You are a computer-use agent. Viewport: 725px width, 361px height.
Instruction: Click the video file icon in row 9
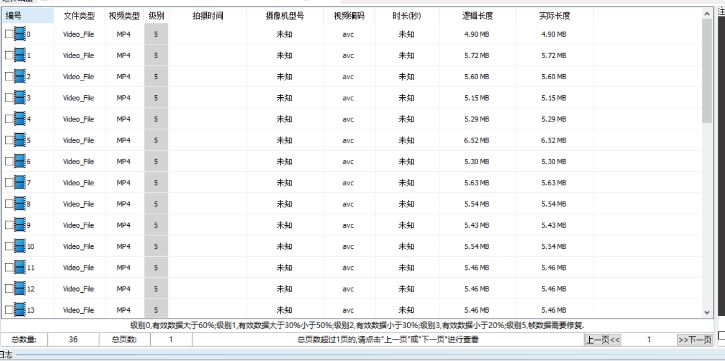[20, 225]
